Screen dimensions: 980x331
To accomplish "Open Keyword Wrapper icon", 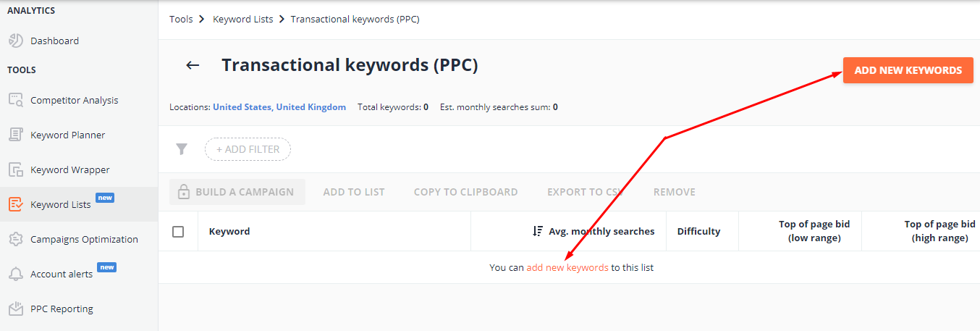I will pyautogui.click(x=16, y=170).
